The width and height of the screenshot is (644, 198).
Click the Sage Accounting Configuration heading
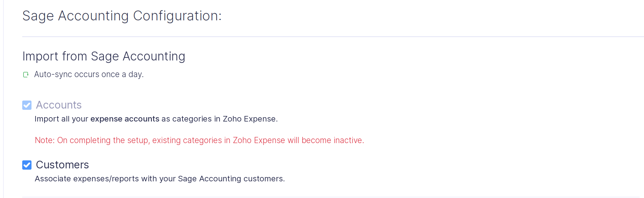pos(122,16)
